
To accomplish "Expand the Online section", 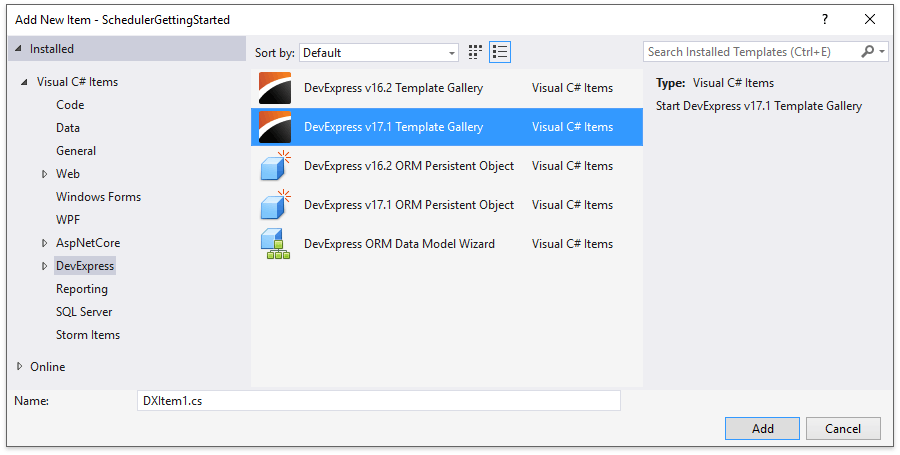I will point(20,367).
